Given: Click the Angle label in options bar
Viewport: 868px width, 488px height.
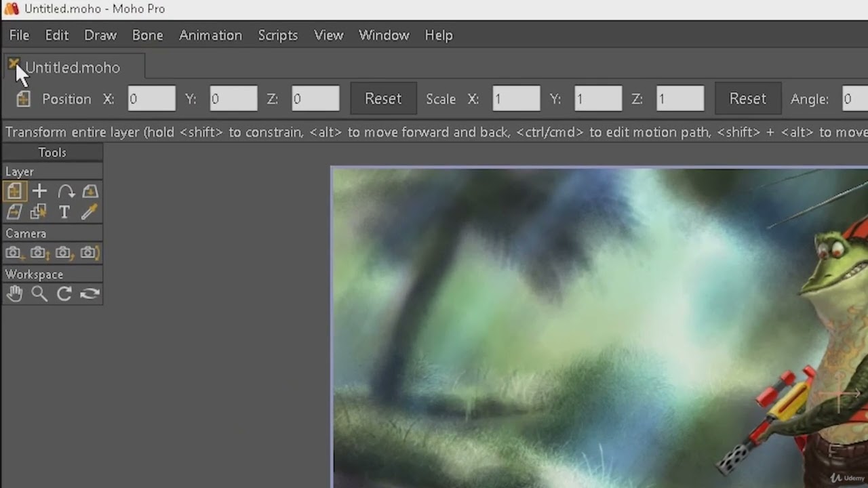Looking at the screenshot, I should (x=810, y=99).
